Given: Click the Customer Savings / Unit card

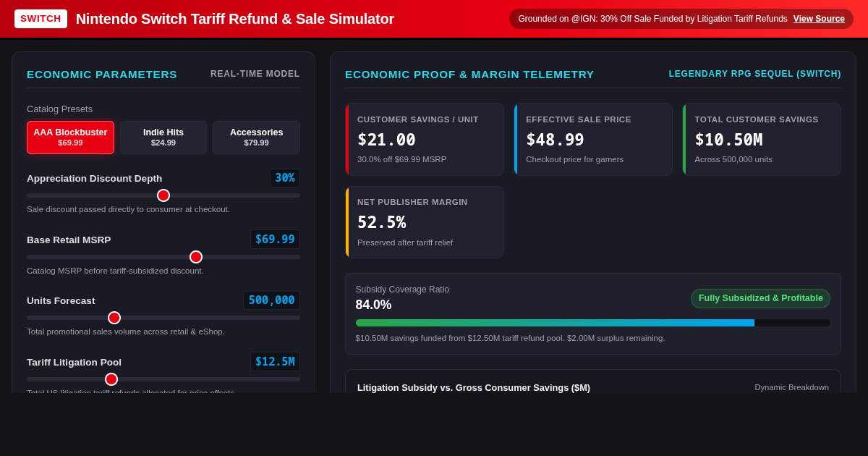Looking at the screenshot, I should click(425, 139).
